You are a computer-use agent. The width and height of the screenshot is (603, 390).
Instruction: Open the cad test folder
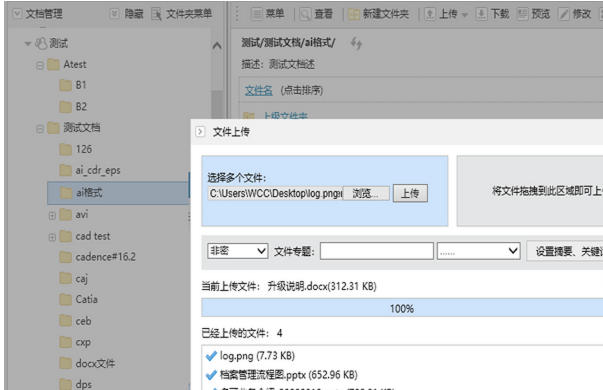point(85,236)
